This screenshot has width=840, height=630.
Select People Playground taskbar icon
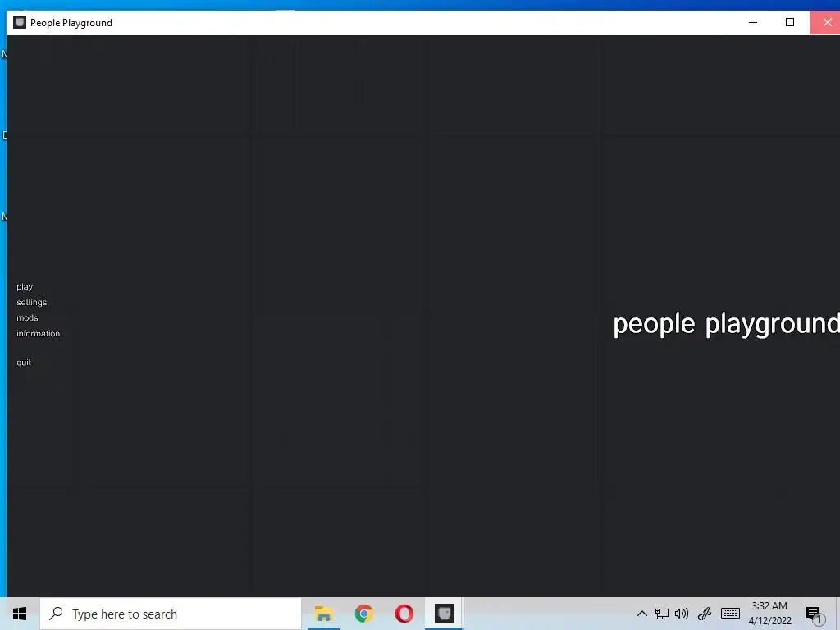pos(444,614)
